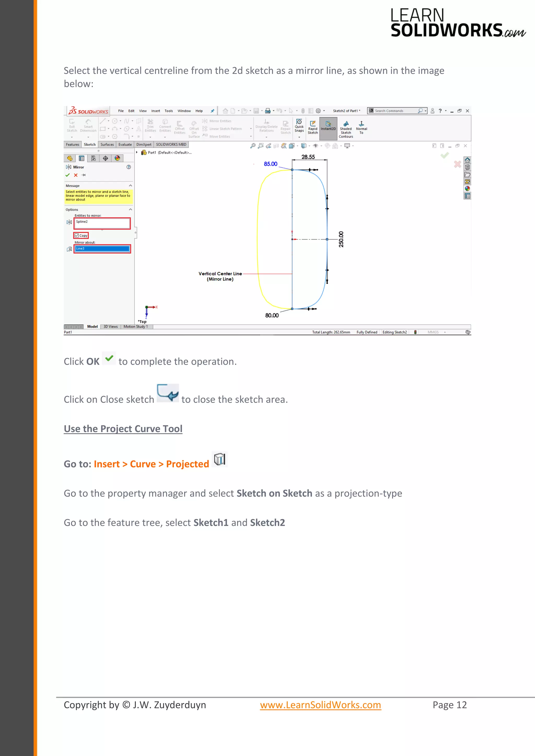Switch to the DimXpert tab

pyautogui.click(x=144, y=145)
